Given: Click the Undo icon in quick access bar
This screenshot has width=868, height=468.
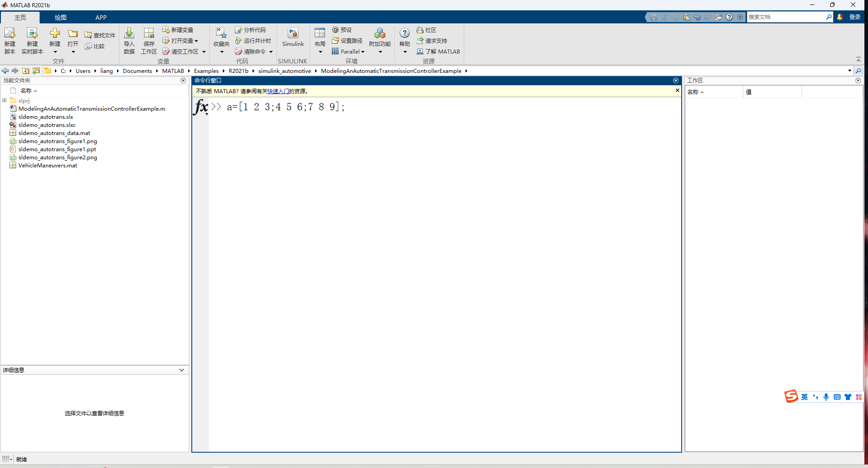Looking at the screenshot, I should [697, 17].
